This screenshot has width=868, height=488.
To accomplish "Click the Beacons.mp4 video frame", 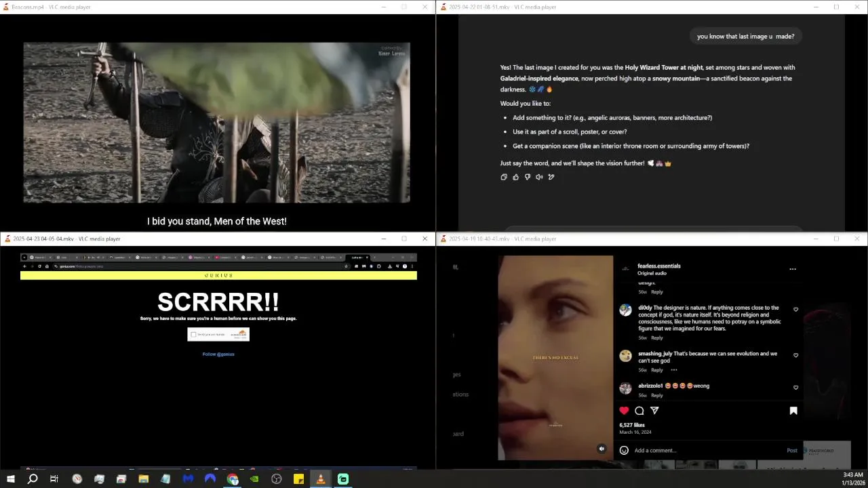I will point(217,123).
